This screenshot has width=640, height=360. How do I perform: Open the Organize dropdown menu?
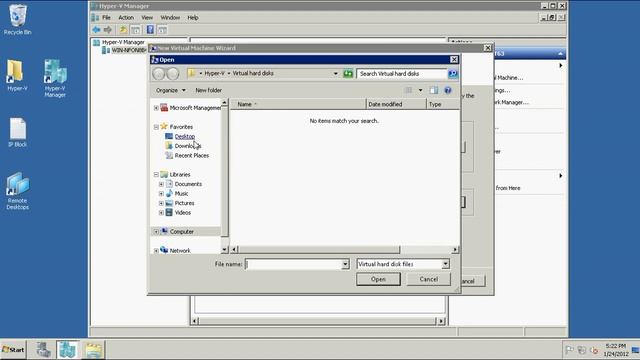(x=171, y=90)
